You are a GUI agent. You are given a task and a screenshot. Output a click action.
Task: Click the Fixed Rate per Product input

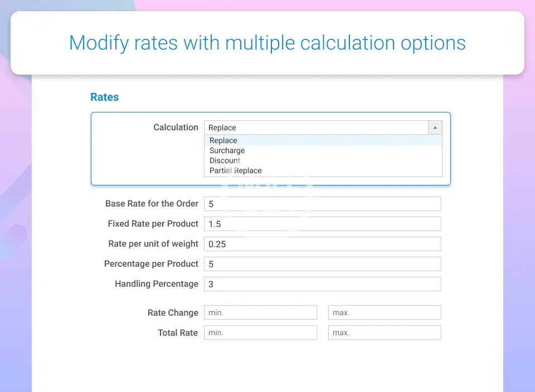[322, 224]
